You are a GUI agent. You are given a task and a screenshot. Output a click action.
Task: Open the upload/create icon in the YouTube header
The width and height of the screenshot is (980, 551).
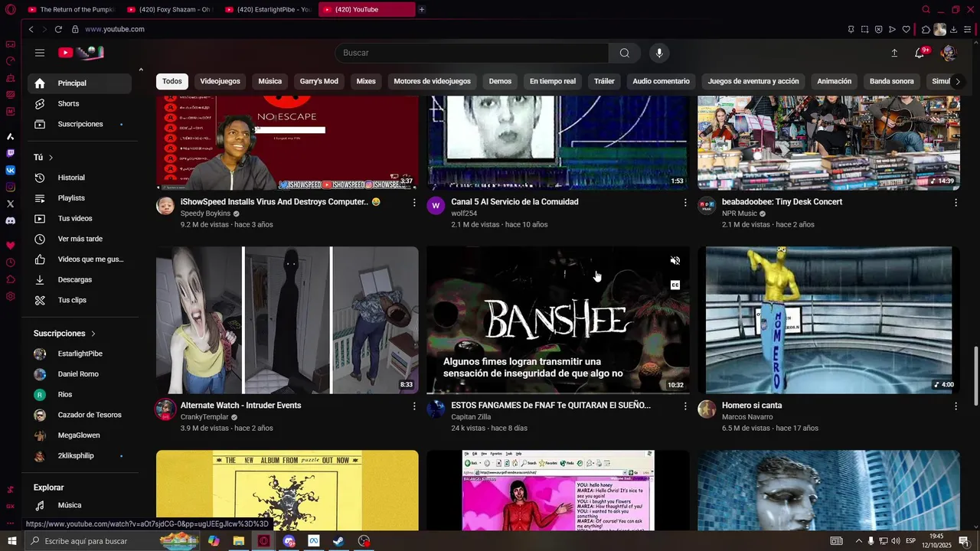click(x=894, y=53)
